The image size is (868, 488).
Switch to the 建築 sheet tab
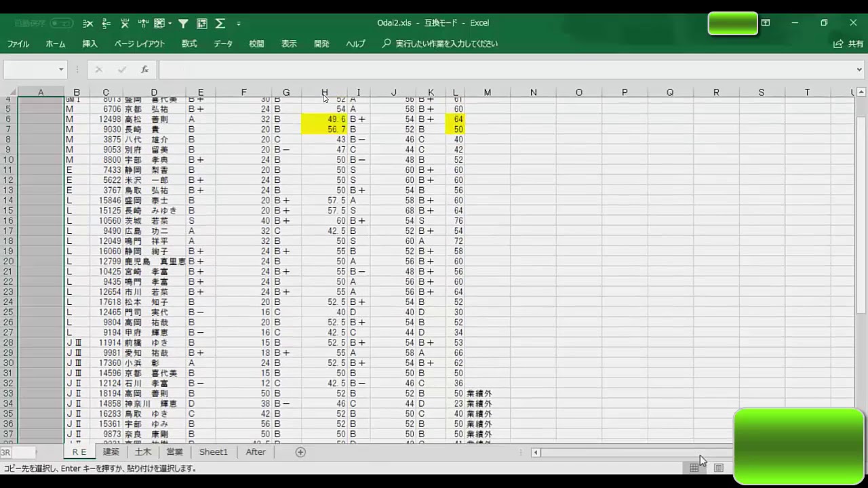click(x=111, y=452)
